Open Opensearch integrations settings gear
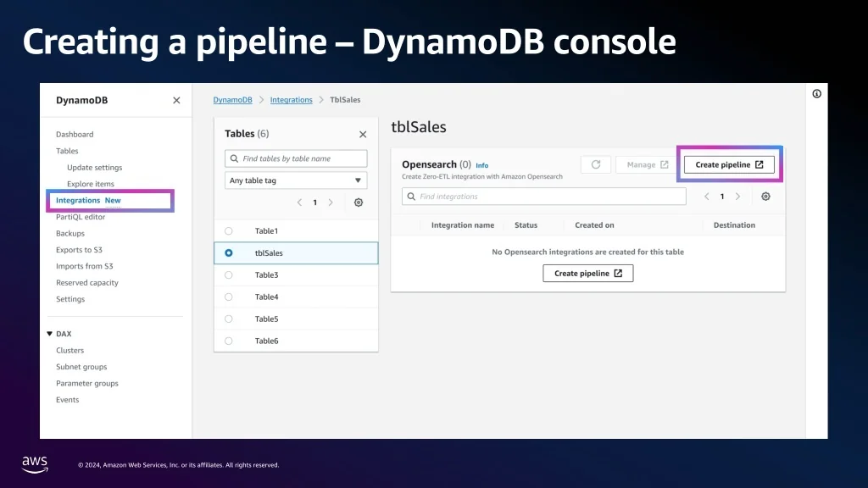 765,196
